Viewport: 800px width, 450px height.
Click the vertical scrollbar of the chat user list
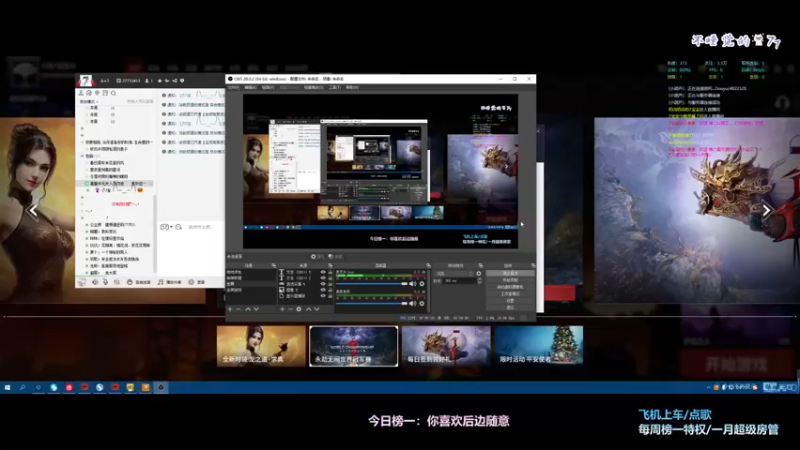(155, 235)
